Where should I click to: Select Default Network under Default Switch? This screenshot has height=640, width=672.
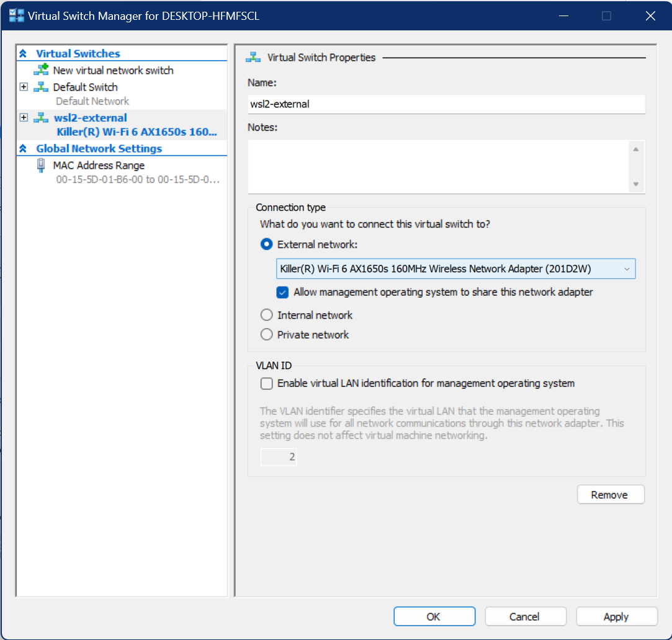pos(91,100)
